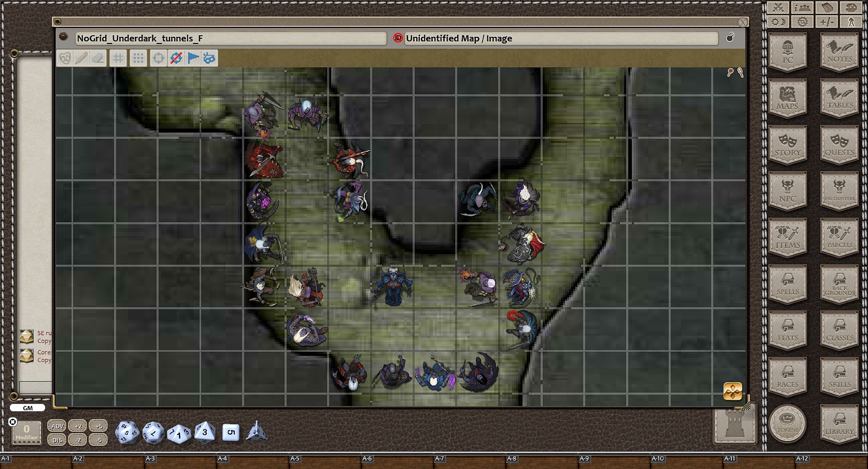Open the Feats sidebar button
This screenshot has height=469, width=868.
click(x=788, y=331)
